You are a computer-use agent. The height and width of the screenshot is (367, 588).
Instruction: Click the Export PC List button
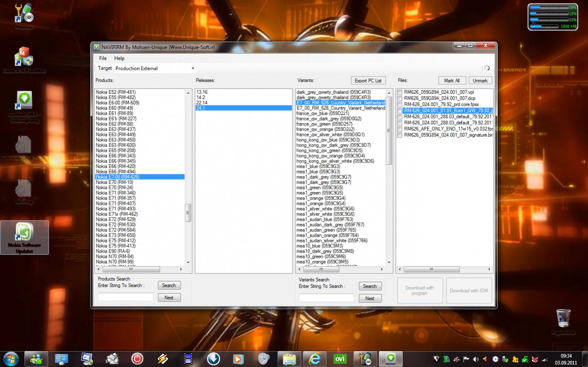coord(368,80)
